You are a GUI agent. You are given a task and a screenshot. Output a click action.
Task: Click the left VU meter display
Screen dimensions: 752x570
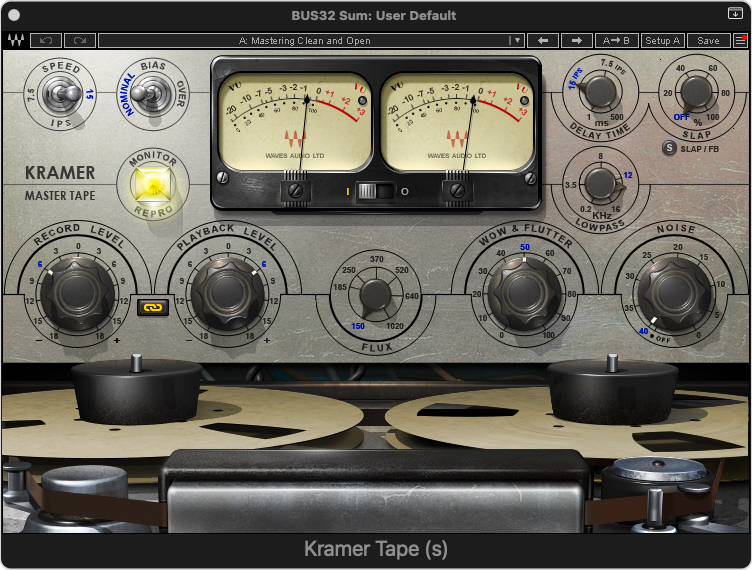(294, 122)
